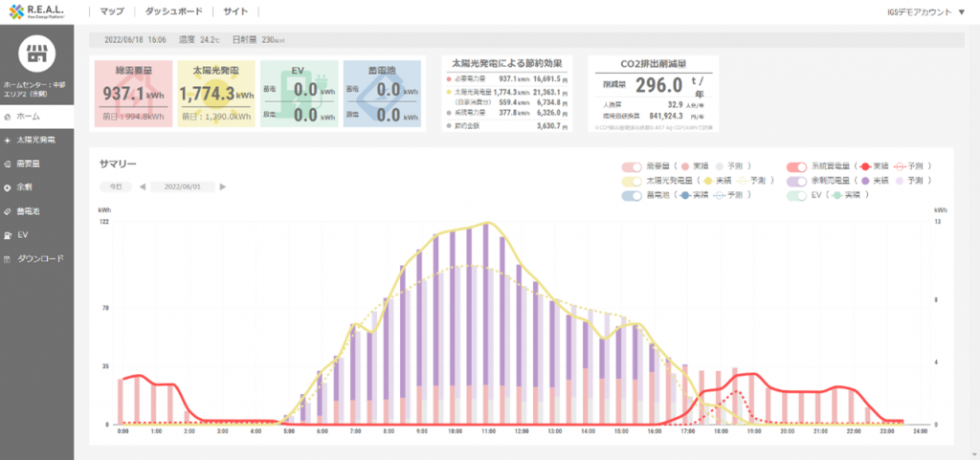
Task: Toggle the 需要量 series switch in the legend
Action: click(x=632, y=165)
